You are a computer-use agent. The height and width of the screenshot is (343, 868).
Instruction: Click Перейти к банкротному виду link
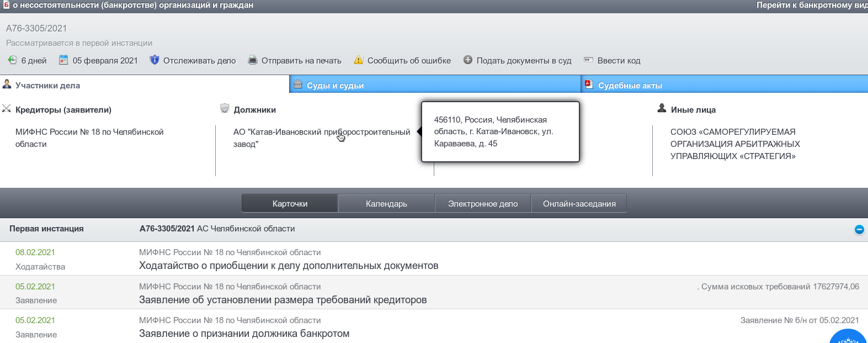point(811,5)
